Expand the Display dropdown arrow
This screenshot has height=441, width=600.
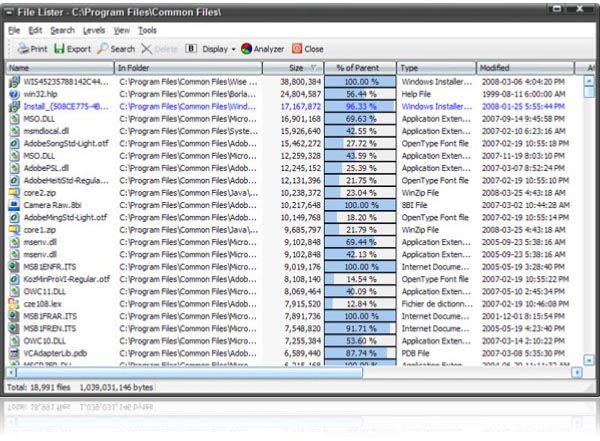coord(233,48)
